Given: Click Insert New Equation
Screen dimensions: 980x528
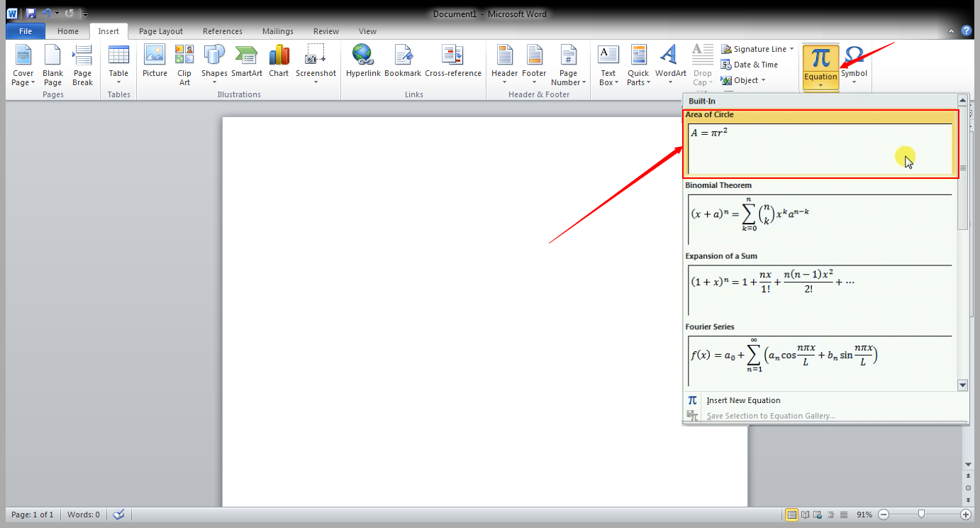Looking at the screenshot, I should [743, 400].
